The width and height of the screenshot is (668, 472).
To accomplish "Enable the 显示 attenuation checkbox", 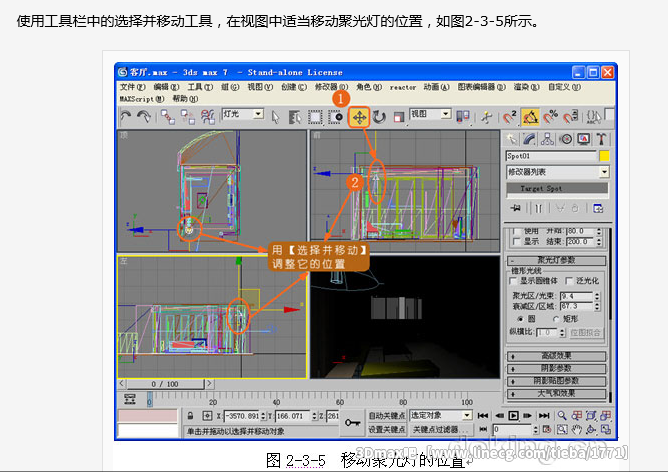I will 516,242.
